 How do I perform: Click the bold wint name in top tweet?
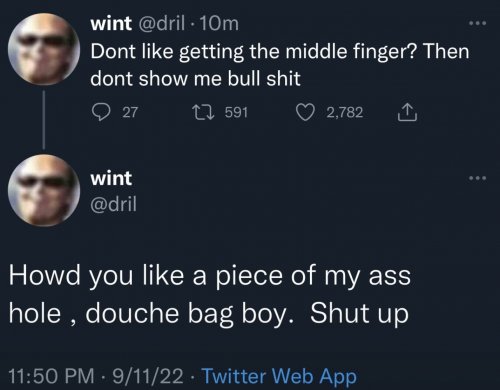[111, 23]
